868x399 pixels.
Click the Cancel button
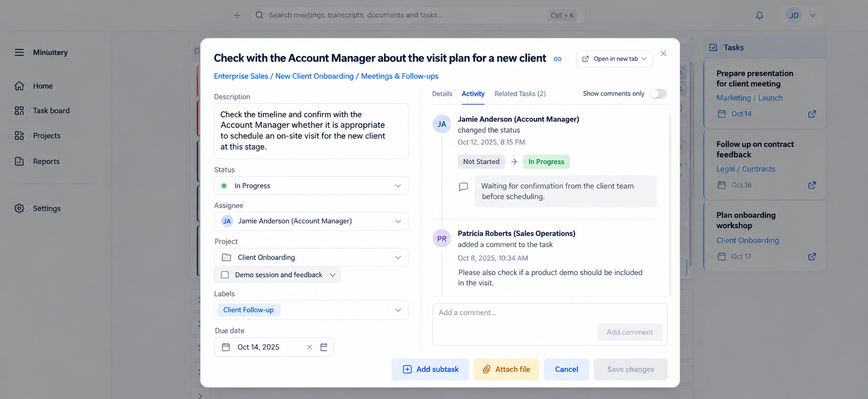[x=566, y=369]
